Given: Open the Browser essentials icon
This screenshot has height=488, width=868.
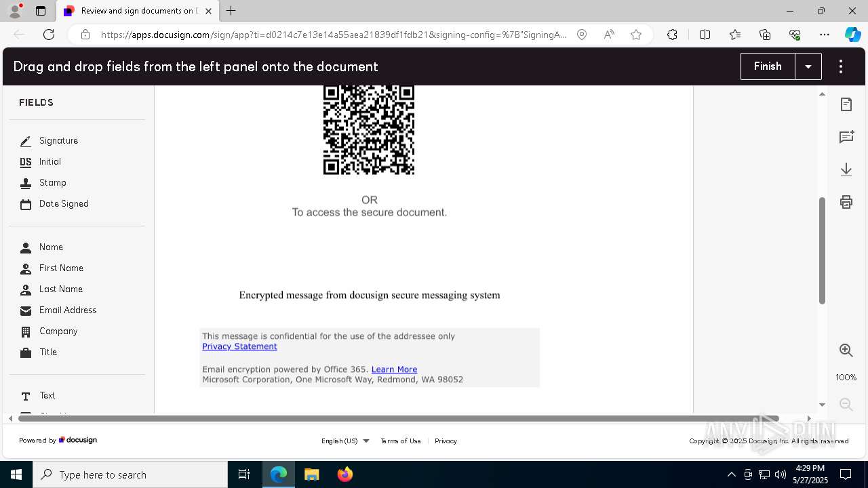Looking at the screenshot, I should coord(795,35).
